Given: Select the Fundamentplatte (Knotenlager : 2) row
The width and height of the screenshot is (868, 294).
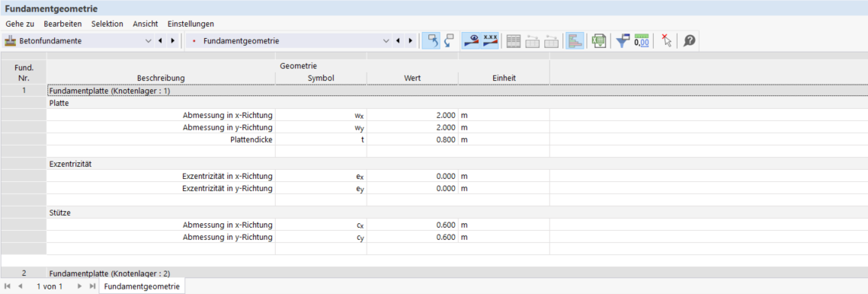Looking at the screenshot, I should click(456, 273).
